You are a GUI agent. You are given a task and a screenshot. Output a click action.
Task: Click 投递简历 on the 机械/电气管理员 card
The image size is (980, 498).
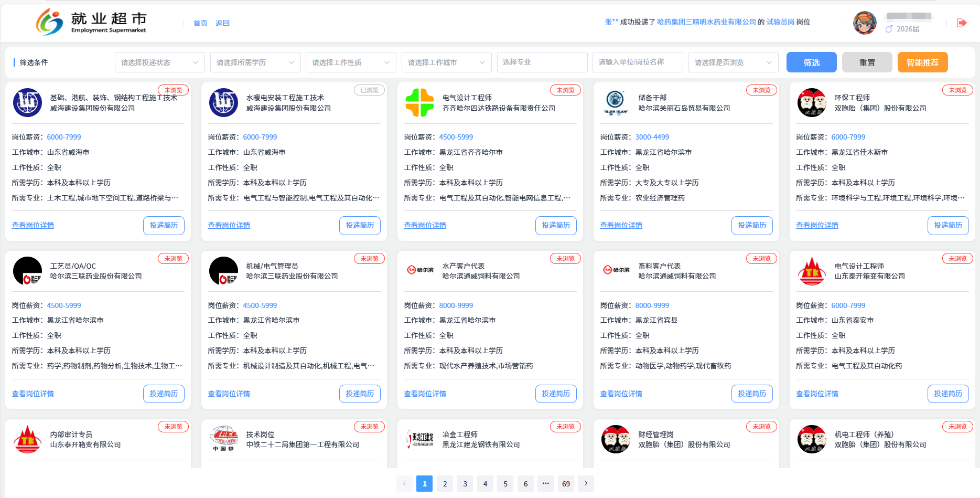pos(360,394)
